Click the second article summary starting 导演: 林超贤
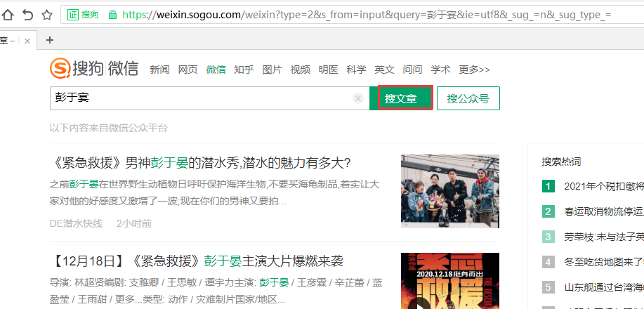Viewport: 644px width, 309px height. 216,291
